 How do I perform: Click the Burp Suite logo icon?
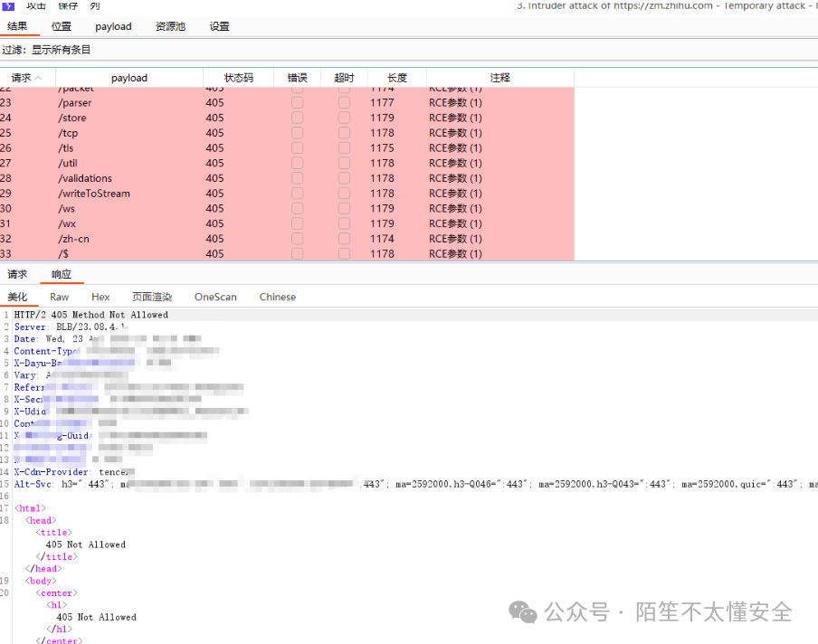tap(10, 5)
